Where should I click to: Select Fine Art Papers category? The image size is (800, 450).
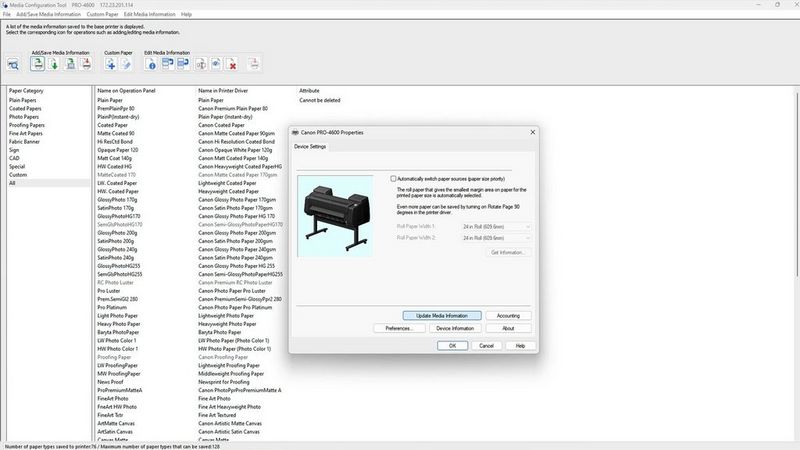point(27,133)
